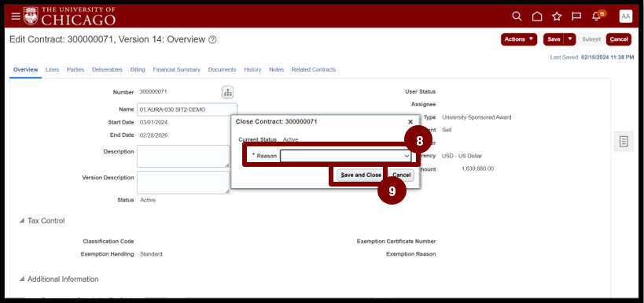This screenshot has width=644, height=303.
Task: Open the Watchlist flag icon
Action: [576, 17]
